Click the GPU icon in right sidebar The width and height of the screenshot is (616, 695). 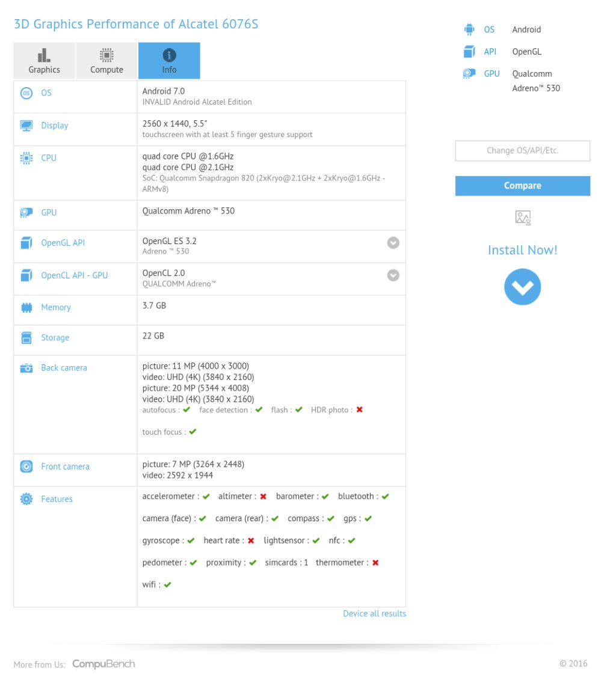click(x=469, y=73)
